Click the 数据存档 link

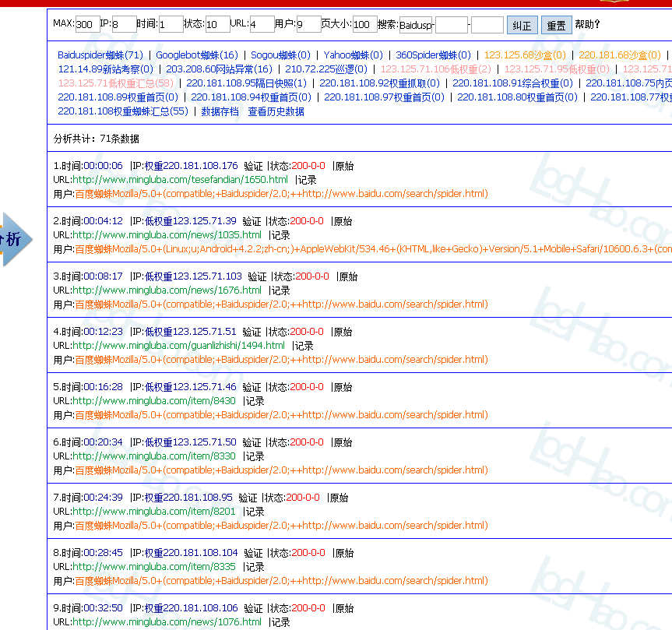tap(220, 111)
